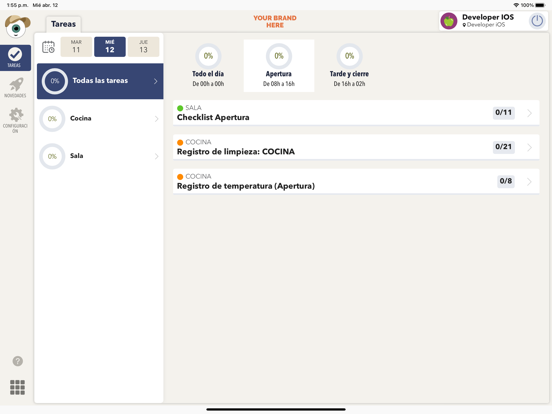Open Registro de limpieza: COCINA
552x414 pixels.
point(356,147)
